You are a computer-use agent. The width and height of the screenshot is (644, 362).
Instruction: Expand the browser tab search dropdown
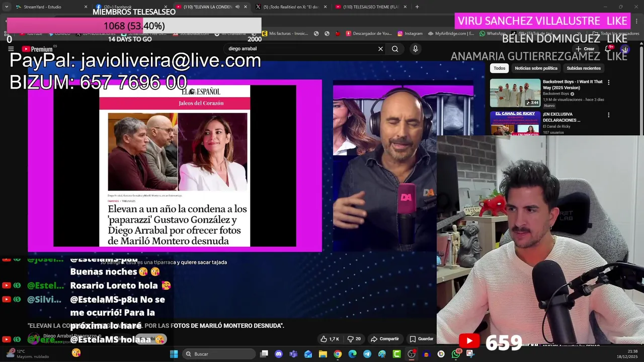(6, 7)
